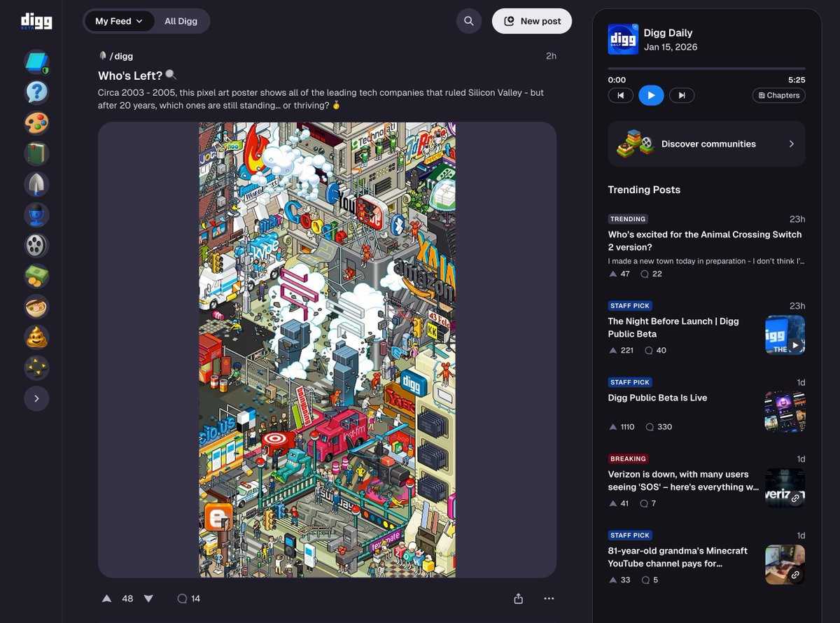The width and height of the screenshot is (840, 623).
Task: Upvote the Digg Public Beta Is Live post
Action: (613, 426)
